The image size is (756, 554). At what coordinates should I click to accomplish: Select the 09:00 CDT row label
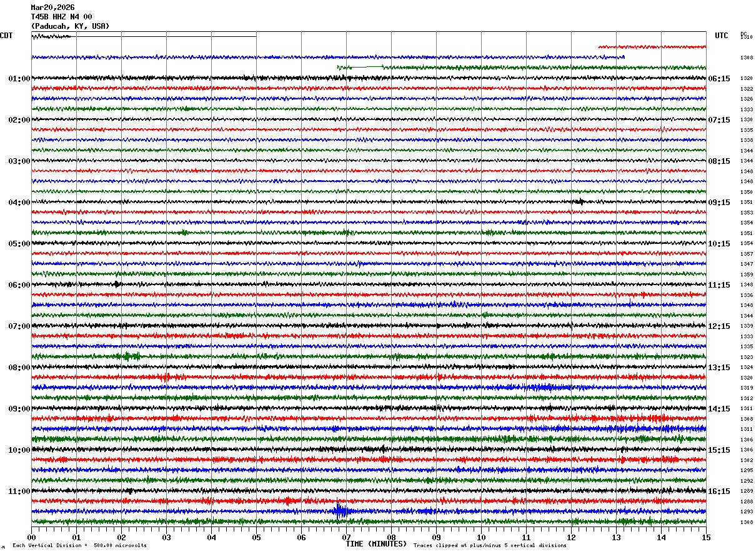pyautogui.click(x=19, y=409)
